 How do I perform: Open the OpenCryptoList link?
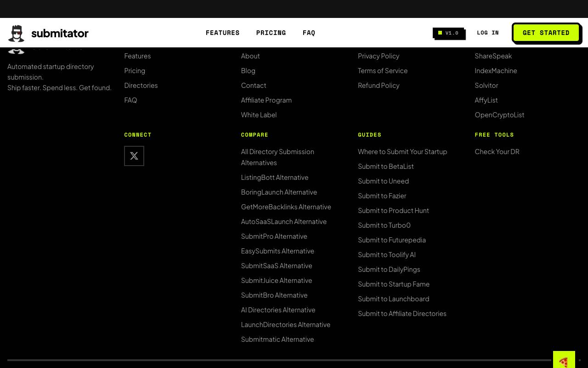coord(499,115)
